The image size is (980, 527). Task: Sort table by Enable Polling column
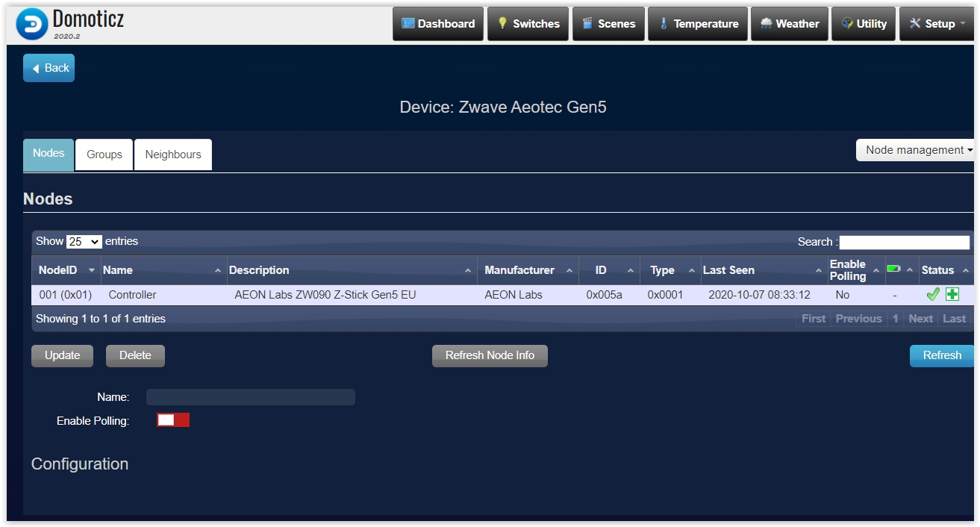[x=856, y=270]
